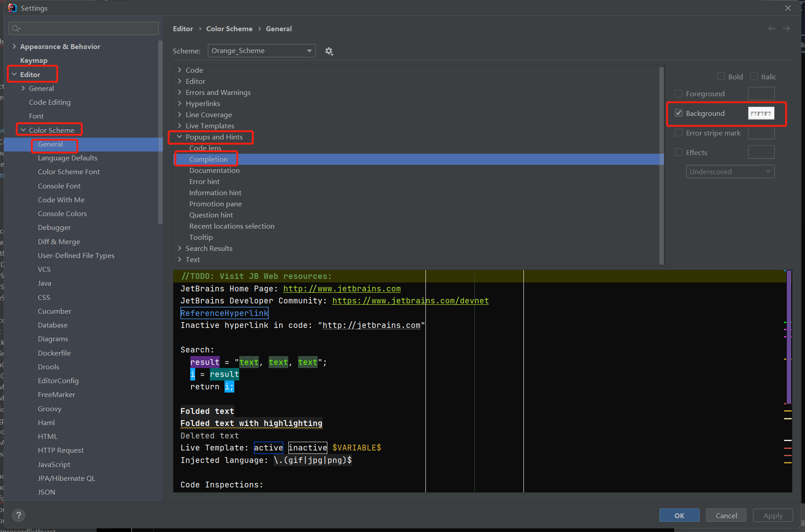805x532 pixels.
Task: Go forward with the right arrow icon
Action: [787, 29]
